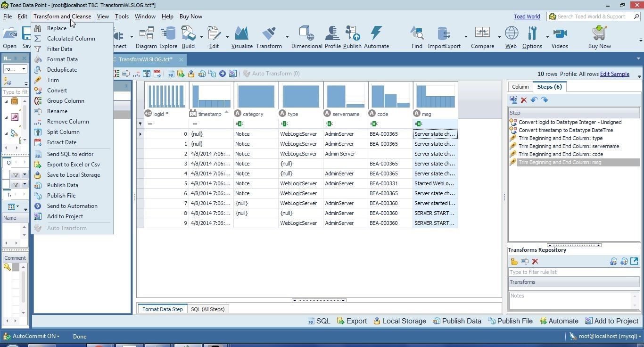
Task: Select step Trim Beginning and End Column: servername
Action: pyautogui.click(x=569, y=146)
